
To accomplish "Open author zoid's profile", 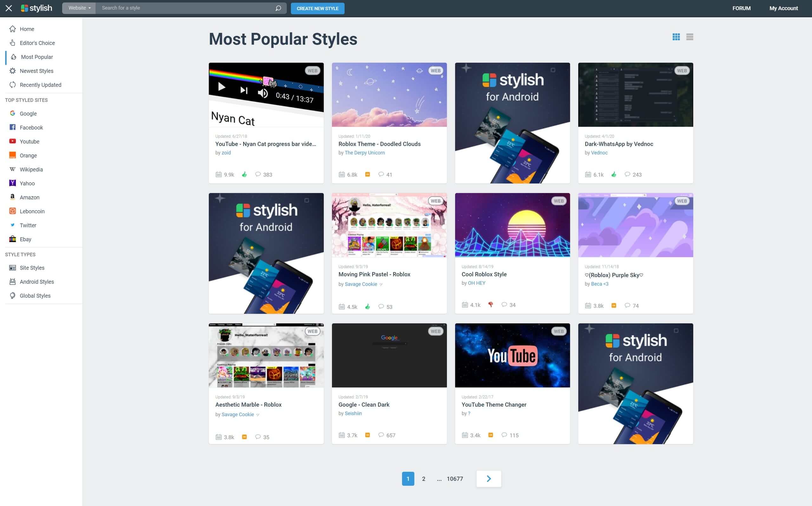I will (x=226, y=153).
